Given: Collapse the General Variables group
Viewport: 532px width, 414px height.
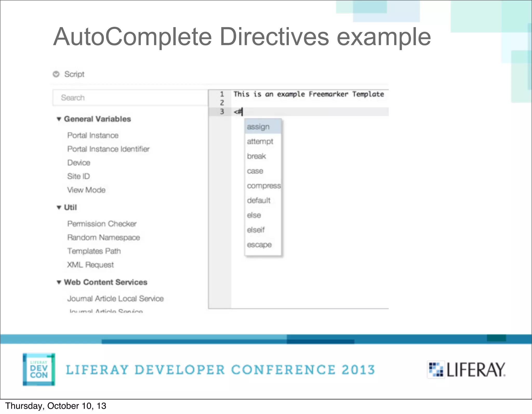Looking at the screenshot, I should pyautogui.click(x=59, y=119).
